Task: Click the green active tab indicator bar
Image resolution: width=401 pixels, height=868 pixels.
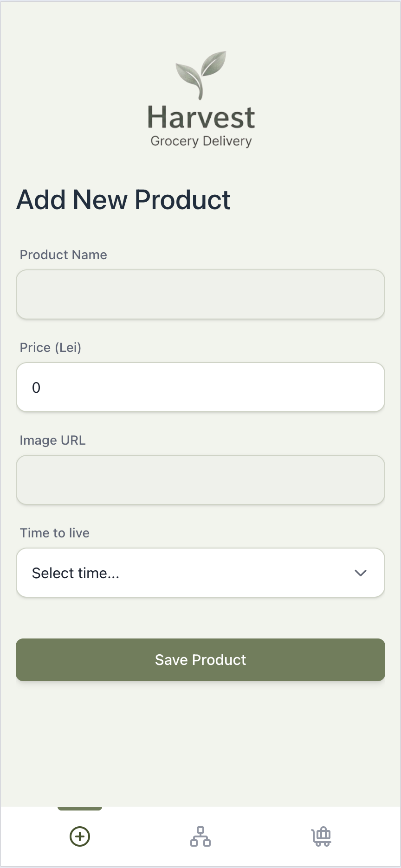Action: point(80,809)
